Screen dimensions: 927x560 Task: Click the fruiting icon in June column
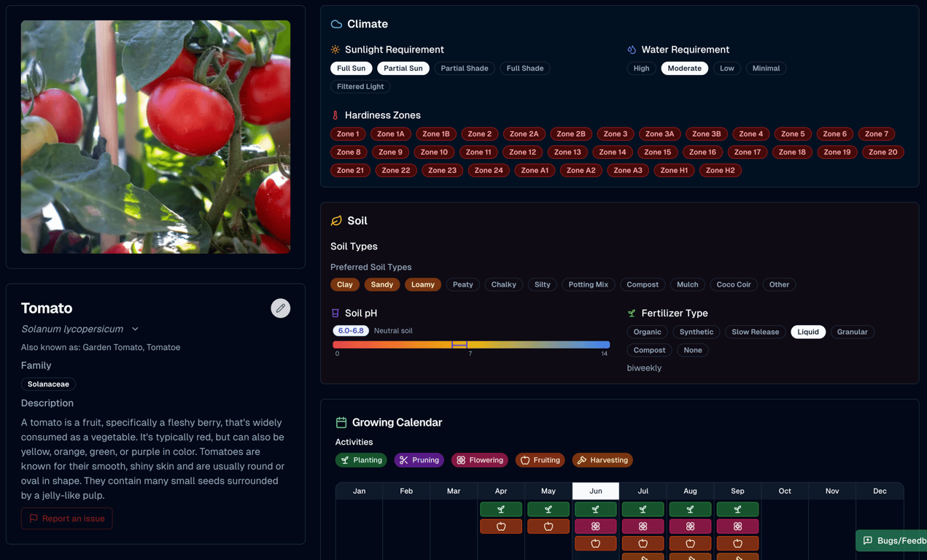click(x=596, y=543)
